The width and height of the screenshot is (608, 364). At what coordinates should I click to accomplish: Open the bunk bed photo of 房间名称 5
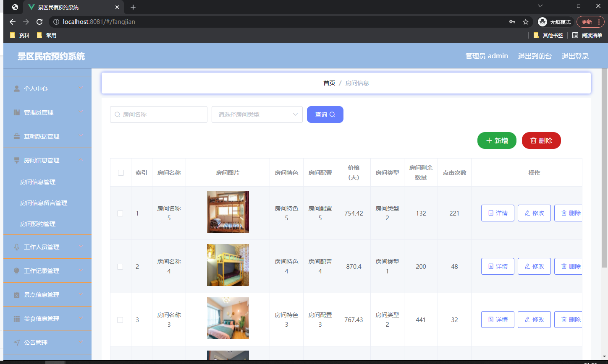[x=228, y=212]
